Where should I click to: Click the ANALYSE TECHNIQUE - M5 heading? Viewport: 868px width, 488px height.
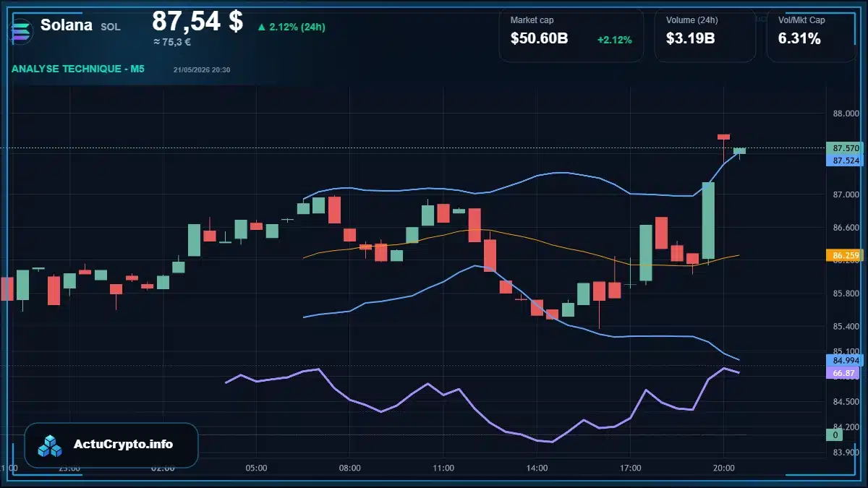pos(78,69)
